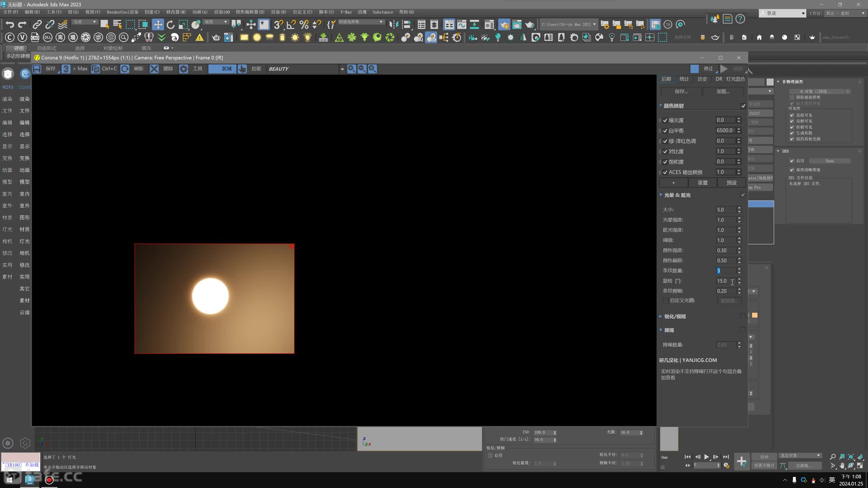Click the 区域 region button
Image resolution: width=868 pixels, height=488 pixels.
[x=222, y=69]
